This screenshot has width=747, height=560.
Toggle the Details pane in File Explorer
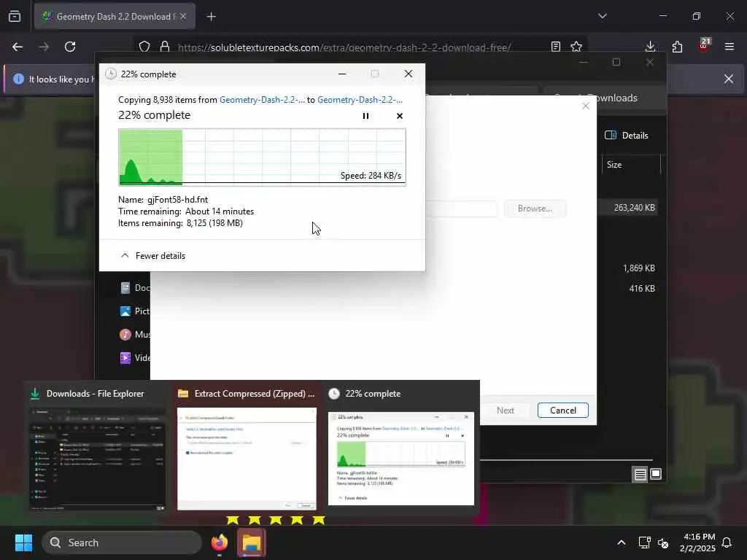point(626,135)
